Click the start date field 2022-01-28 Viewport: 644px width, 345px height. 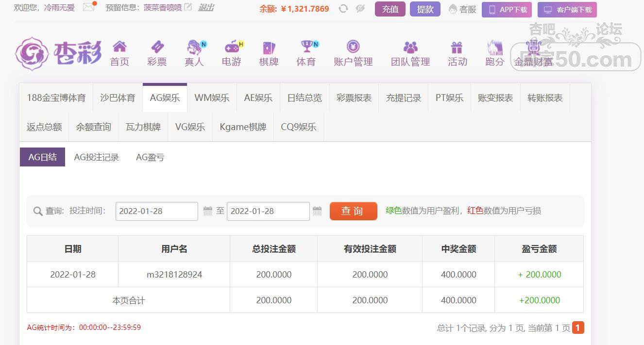(x=156, y=211)
